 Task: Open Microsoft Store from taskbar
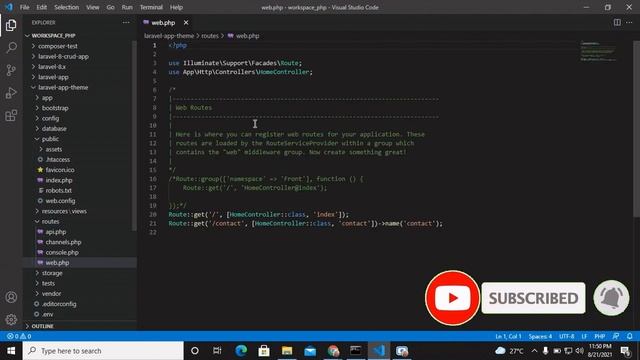coord(264,351)
